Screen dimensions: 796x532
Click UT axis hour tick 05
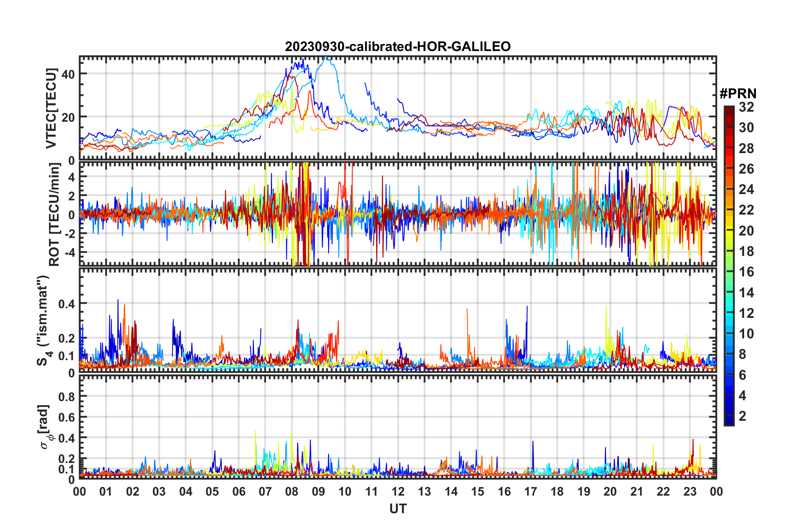(x=212, y=491)
